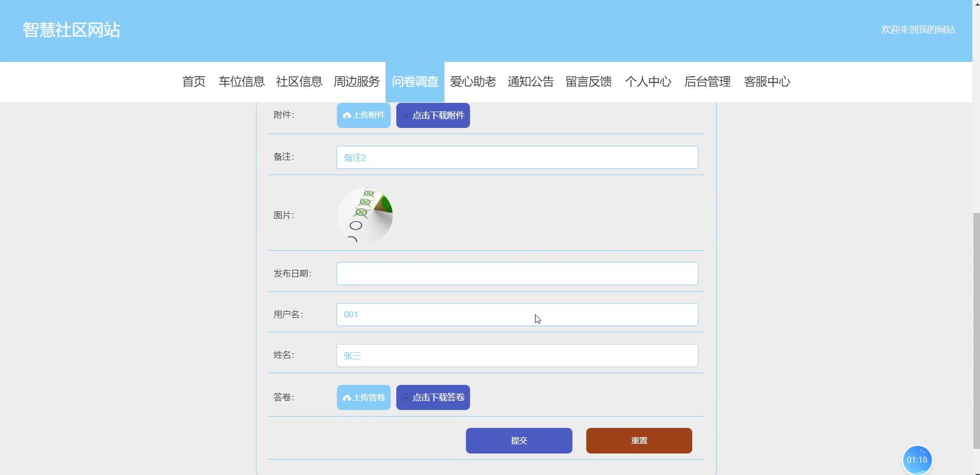Image resolution: width=980 pixels, height=475 pixels.
Task: Open the 爱心助老 elderly care page
Action: tap(473, 82)
